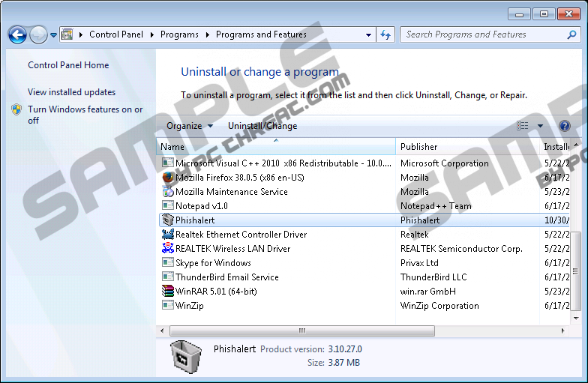Image resolution: width=588 pixels, height=383 pixels.
Task: Sort list by Publisher column header
Action: pos(418,147)
